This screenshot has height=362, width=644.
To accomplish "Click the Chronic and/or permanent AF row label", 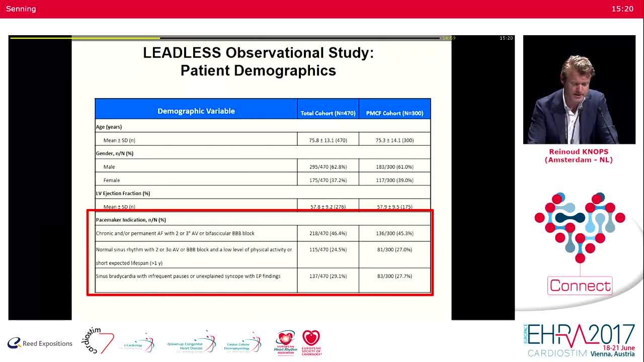I will pos(175,233).
